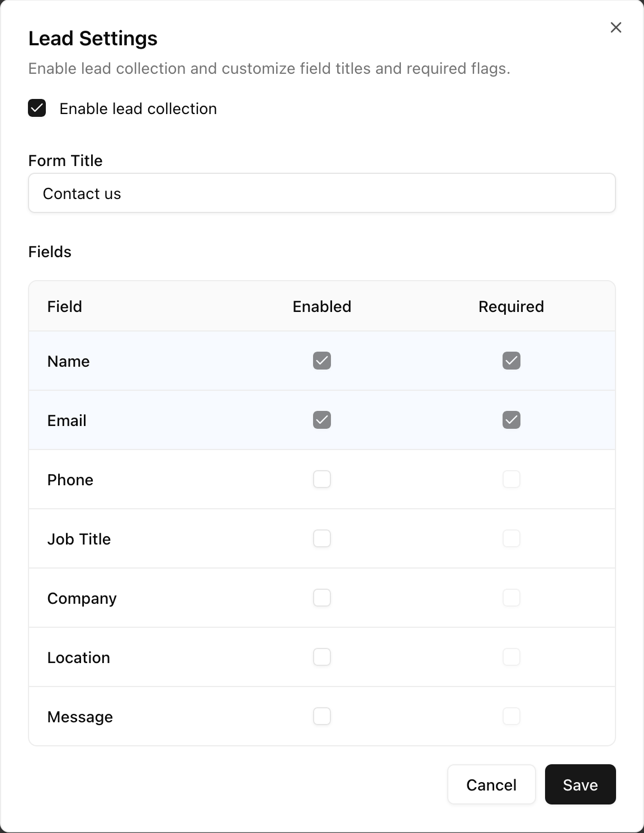Mark Job Title as Required
Image resolution: width=644 pixels, height=833 pixels.
[511, 538]
